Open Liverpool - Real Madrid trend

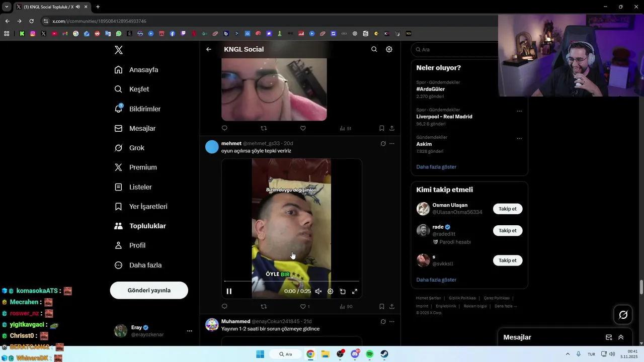point(444,117)
